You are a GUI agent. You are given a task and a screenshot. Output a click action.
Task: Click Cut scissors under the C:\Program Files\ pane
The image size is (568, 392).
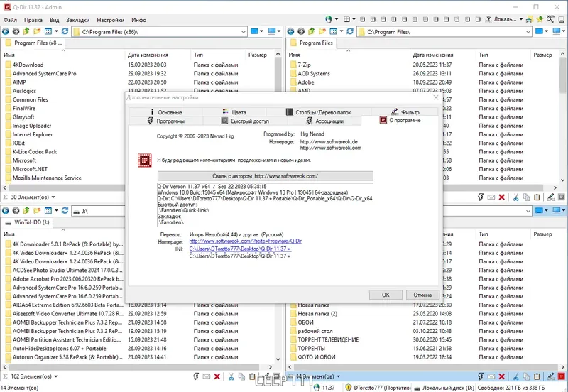click(516, 197)
